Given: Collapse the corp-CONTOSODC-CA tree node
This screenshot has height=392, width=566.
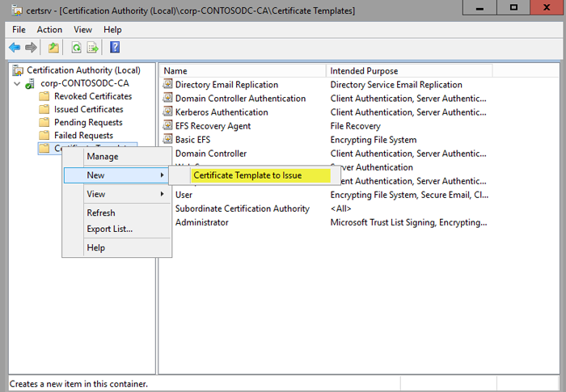Looking at the screenshot, I should tap(18, 83).
